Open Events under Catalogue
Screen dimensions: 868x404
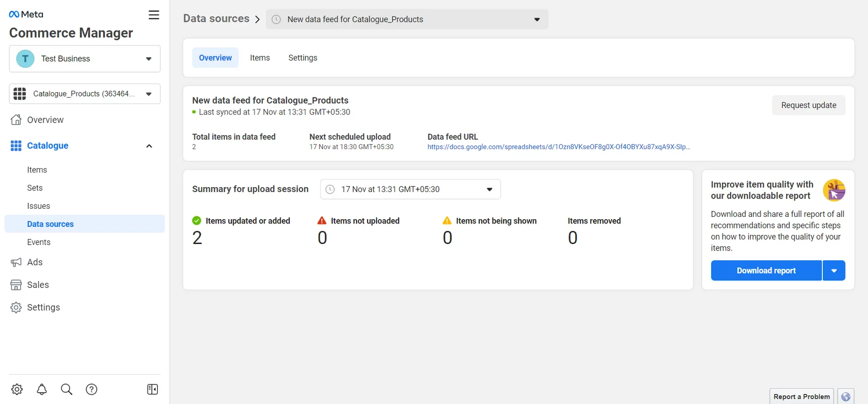(x=39, y=242)
